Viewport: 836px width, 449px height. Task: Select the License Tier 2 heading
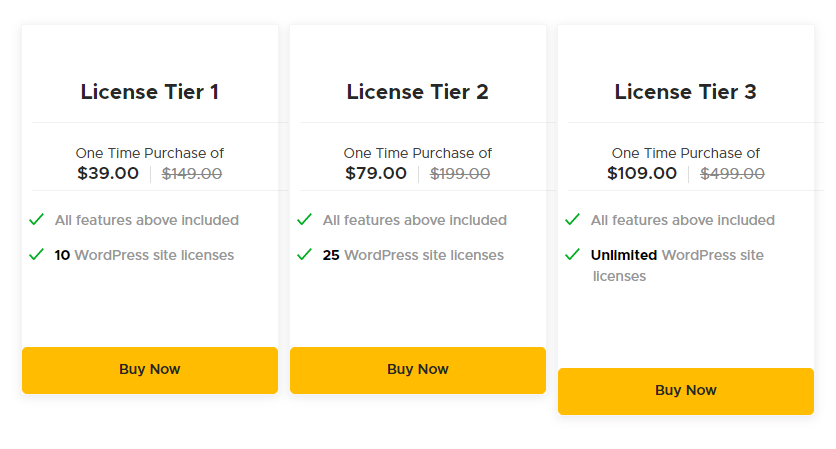[x=418, y=92]
